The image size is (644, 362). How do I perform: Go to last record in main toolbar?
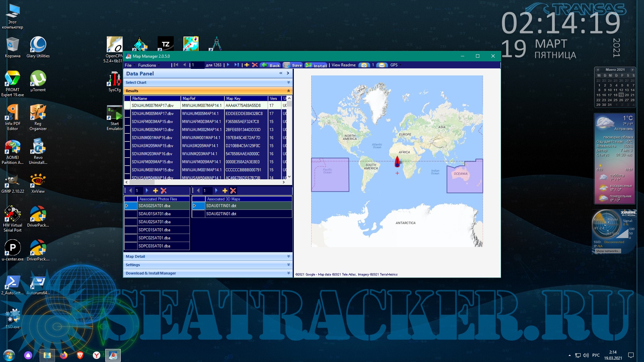(236, 65)
